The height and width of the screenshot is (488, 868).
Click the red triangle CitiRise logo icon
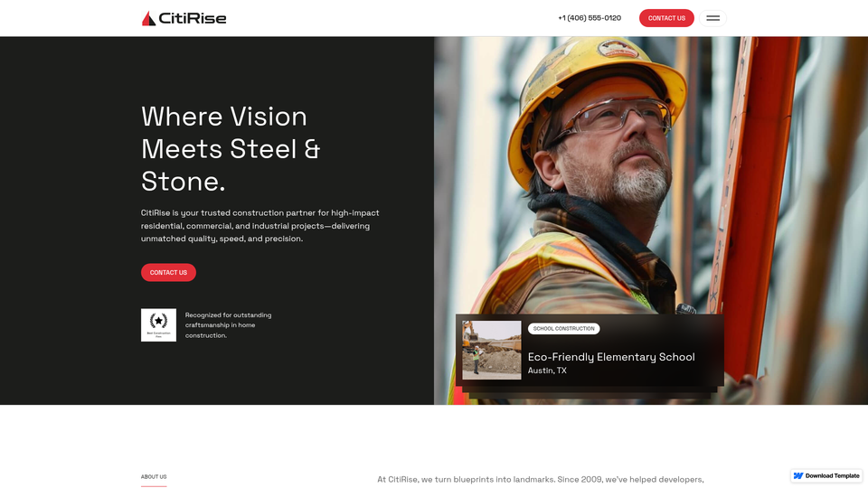point(148,18)
